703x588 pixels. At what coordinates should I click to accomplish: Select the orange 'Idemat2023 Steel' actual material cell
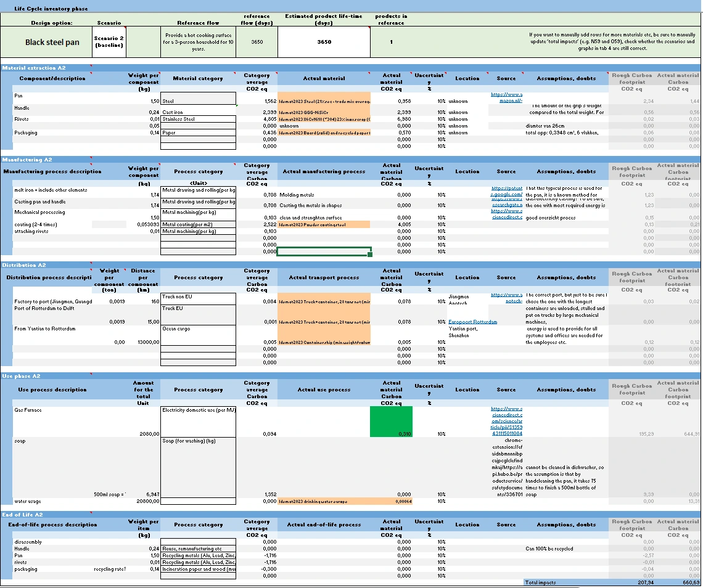coord(324,98)
